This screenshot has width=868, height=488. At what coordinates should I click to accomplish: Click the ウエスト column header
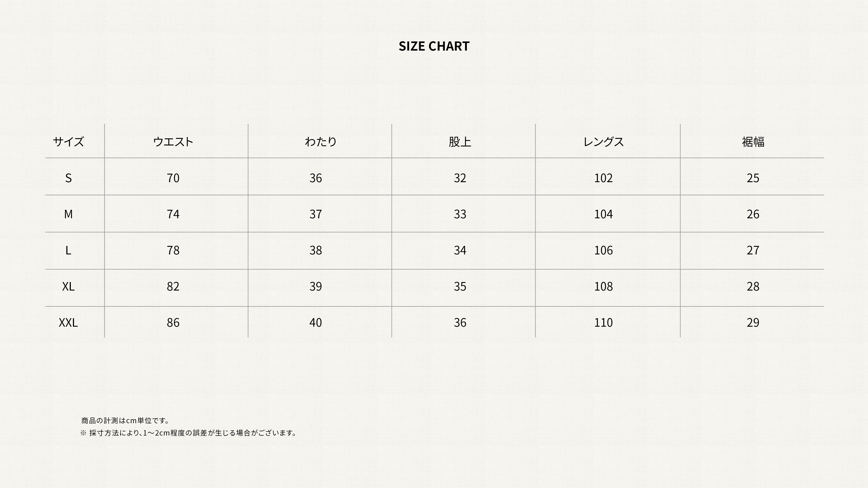(173, 142)
